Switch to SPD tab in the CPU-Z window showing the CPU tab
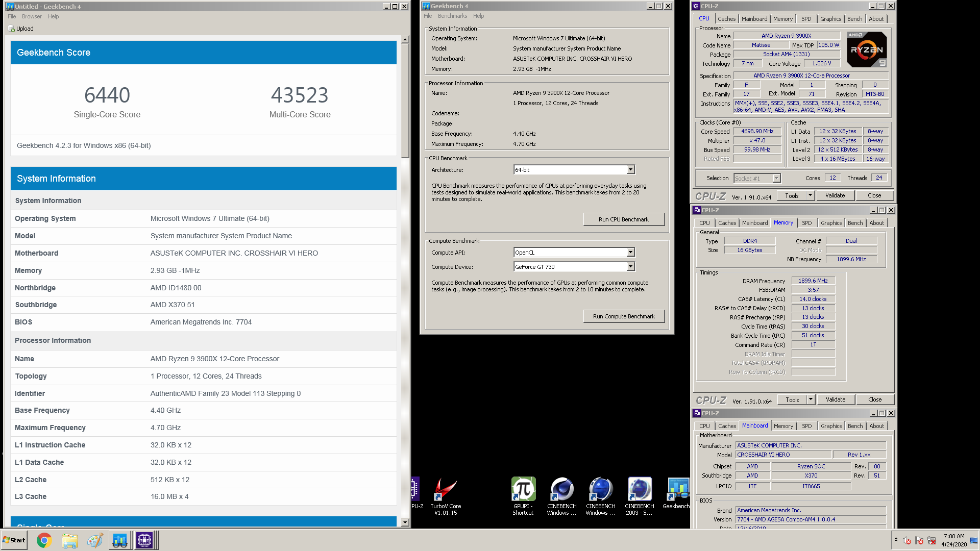Image resolution: width=980 pixels, height=551 pixels. pos(806,19)
